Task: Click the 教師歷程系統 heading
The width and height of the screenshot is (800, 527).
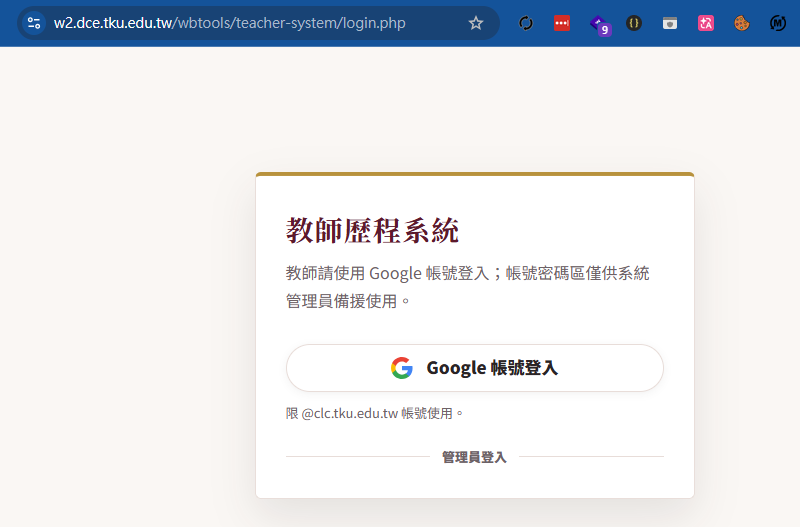Action: click(x=372, y=231)
